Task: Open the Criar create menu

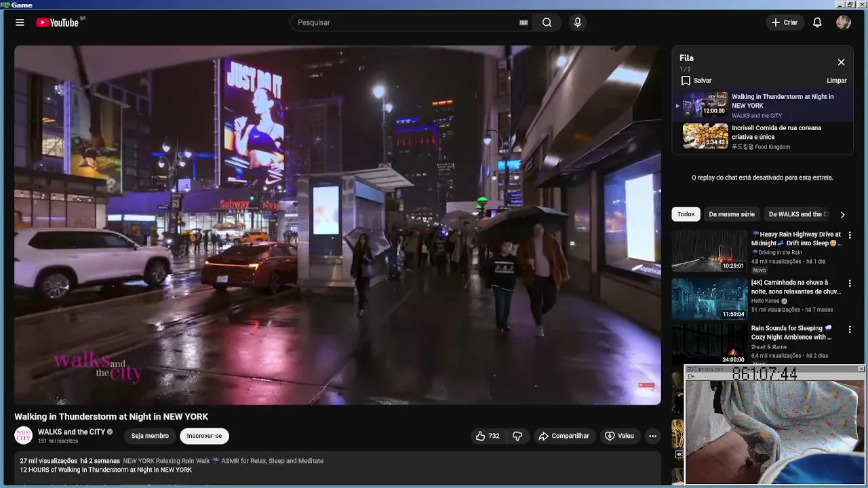Action: pyautogui.click(x=785, y=22)
